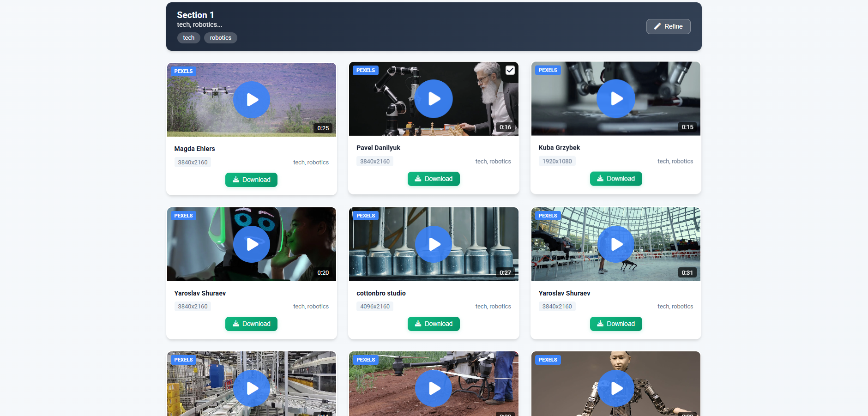Play the cottonbro studio cans video
Screen dimensions: 868x416
(434, 244)
